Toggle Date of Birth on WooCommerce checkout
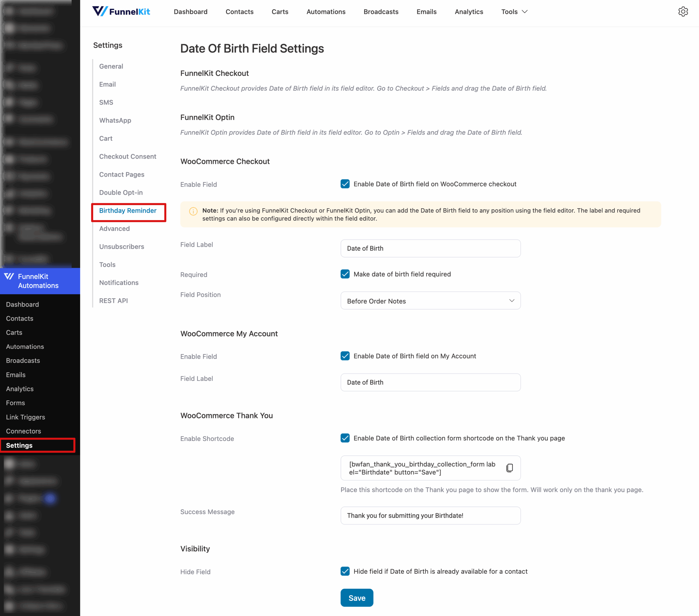 coord(345,184)
